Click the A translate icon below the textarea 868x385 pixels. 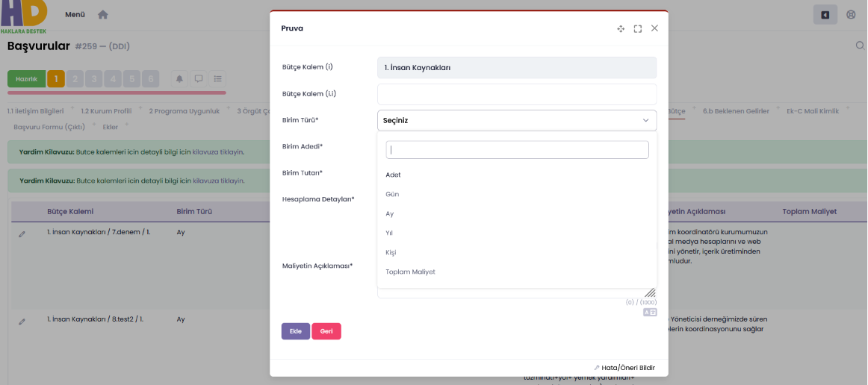pos(650,313)
